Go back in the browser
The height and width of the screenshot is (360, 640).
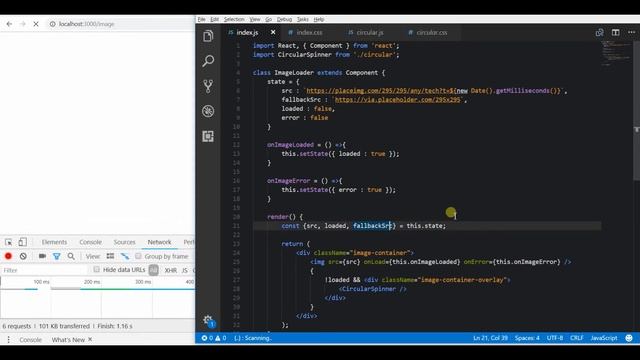coord(9,24)
